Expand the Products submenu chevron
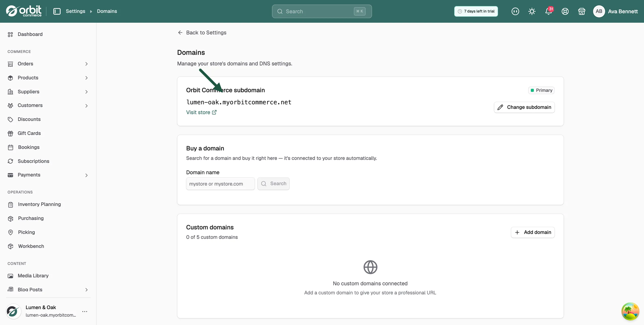 [x=86, y=78]
